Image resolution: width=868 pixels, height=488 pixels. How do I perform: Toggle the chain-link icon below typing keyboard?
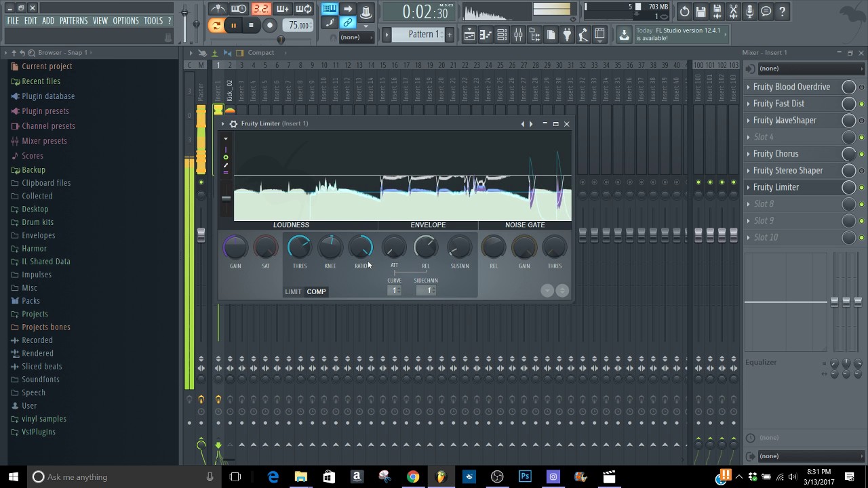(x=348, y=23)
